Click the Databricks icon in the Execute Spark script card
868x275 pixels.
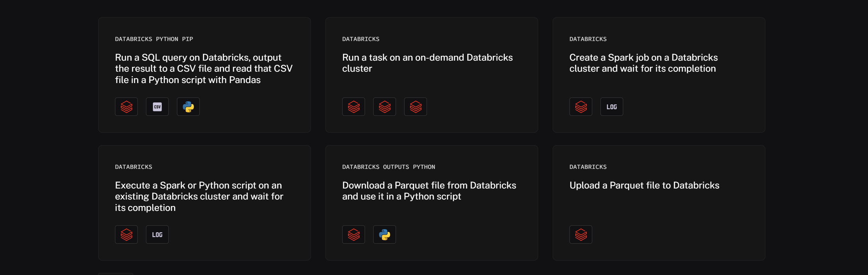126,235
